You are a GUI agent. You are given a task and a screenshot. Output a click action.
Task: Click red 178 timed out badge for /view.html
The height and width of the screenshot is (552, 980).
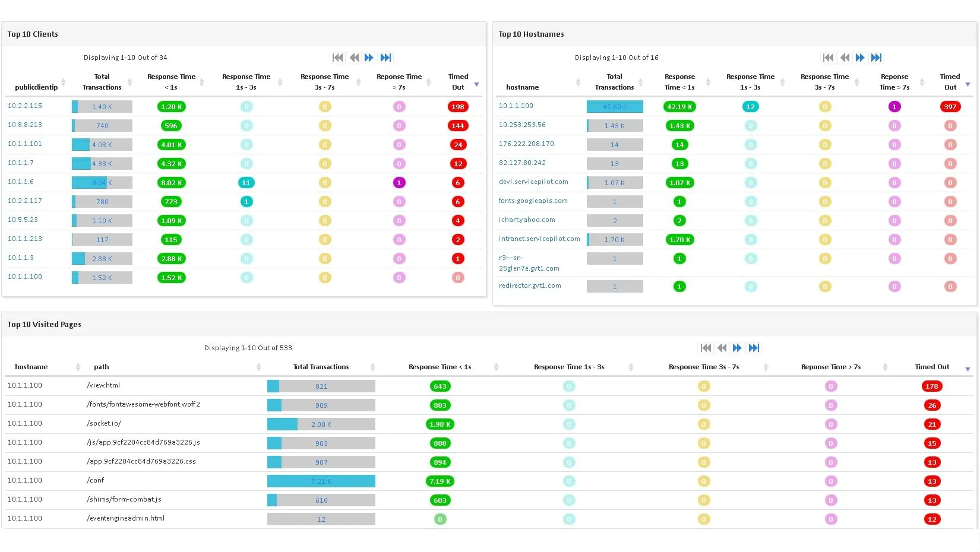(931, 386)
